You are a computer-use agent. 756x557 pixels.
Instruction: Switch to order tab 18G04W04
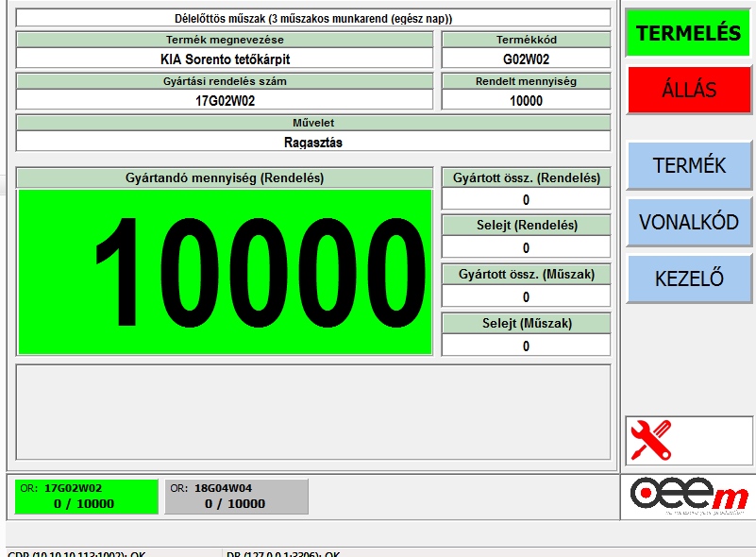coord(236,497)
